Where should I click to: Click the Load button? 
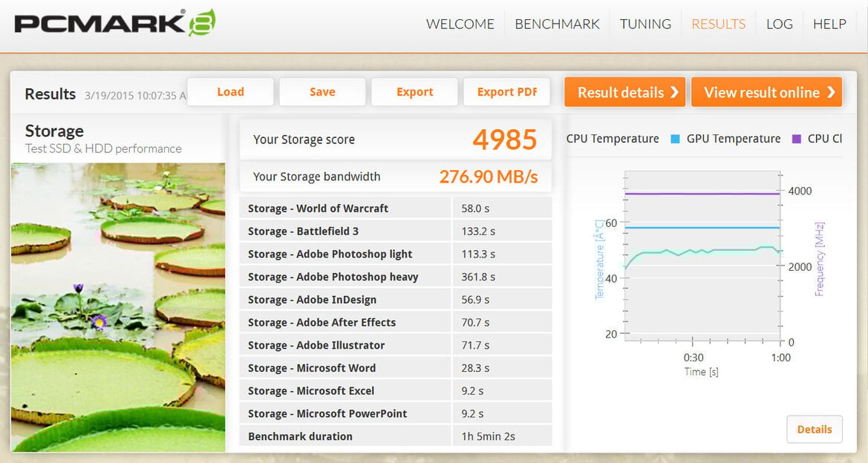230,92
